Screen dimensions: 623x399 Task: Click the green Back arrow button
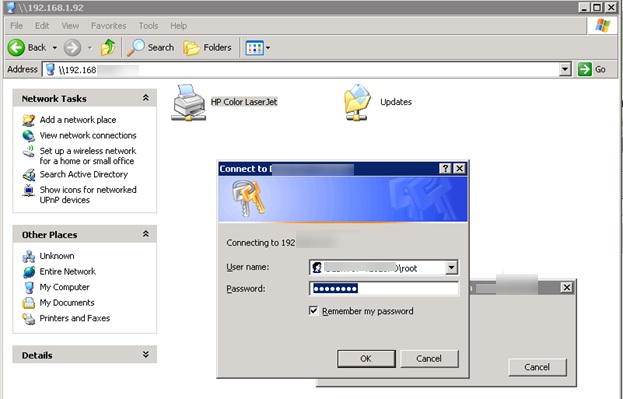[x=16, y=48]
